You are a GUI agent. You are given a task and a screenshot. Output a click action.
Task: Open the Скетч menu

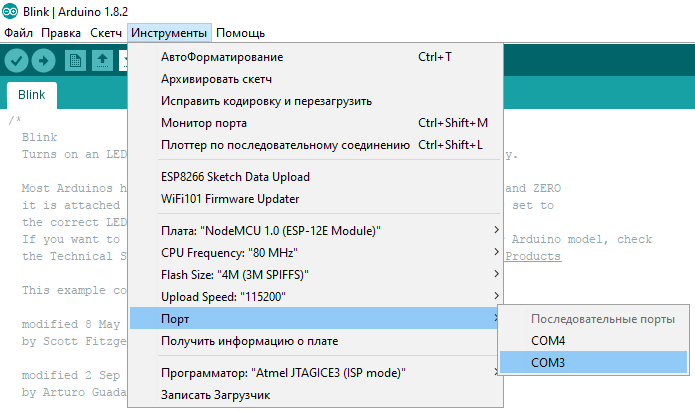tap(105, 33)
